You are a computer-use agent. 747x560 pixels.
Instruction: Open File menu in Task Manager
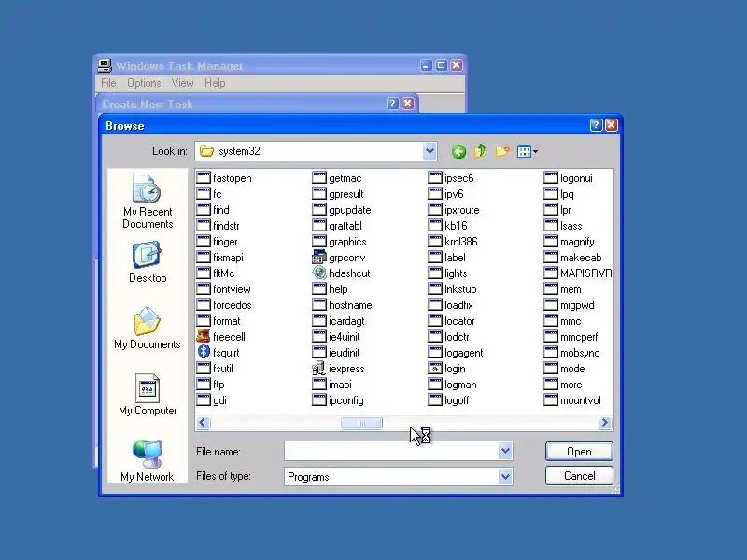click(x=108, y=83)
